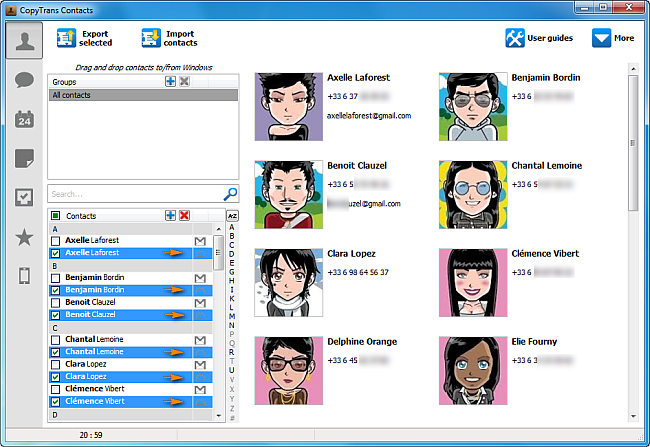Click Gmail icon on unselected Axelle Laforest
Screen dimensions: 650x447
pos(200,241)
